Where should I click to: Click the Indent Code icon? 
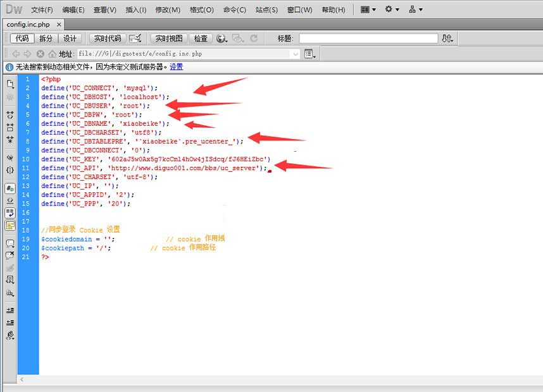click(10, 310)
